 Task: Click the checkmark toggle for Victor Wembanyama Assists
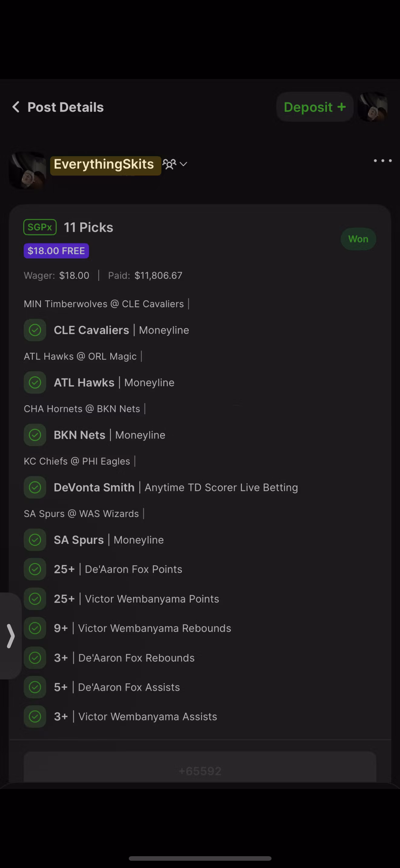pos(35,716)
